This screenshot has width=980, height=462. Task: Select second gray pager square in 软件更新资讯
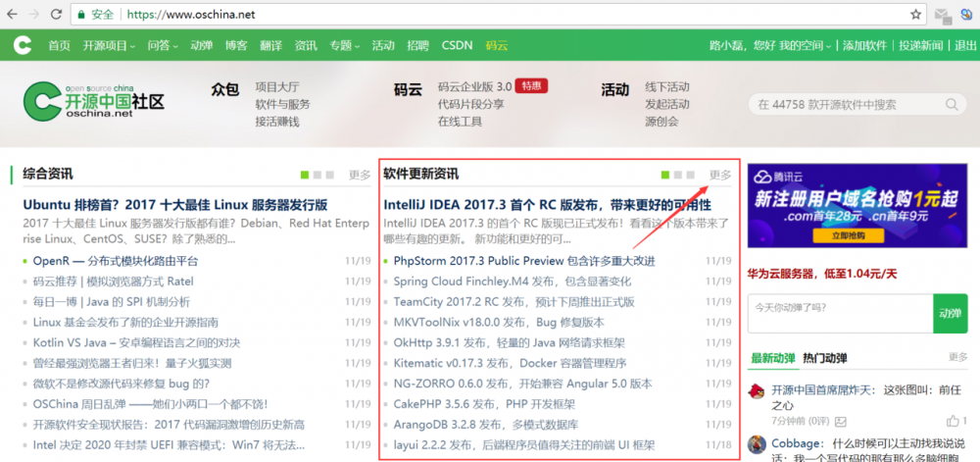[x=678, y=175]
